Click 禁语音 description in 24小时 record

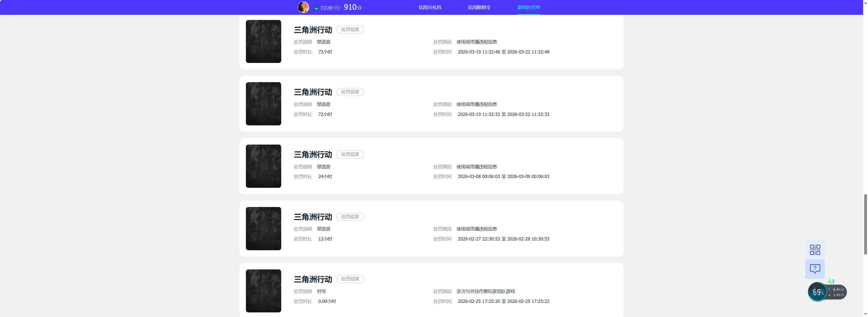(323, 167)
